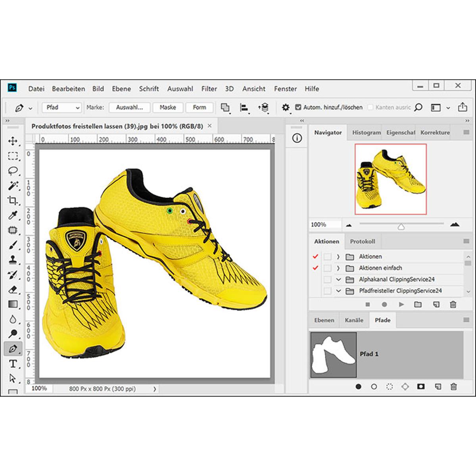Toggle dialog box for Aktionen set
This screenshot has height=476, width=476.
pyautogui.click(x=327, y=257)
